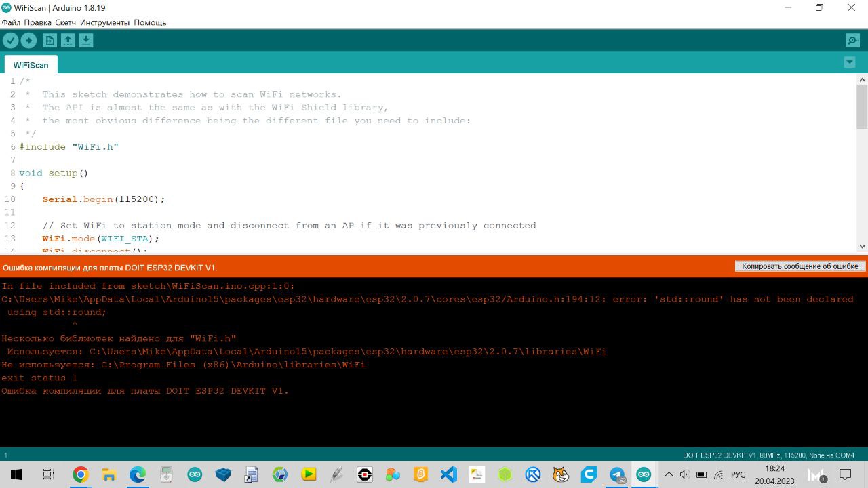868x488 pixels.
Task: Click Копировать сообщение об ошибке button
Action: [800, 266]
